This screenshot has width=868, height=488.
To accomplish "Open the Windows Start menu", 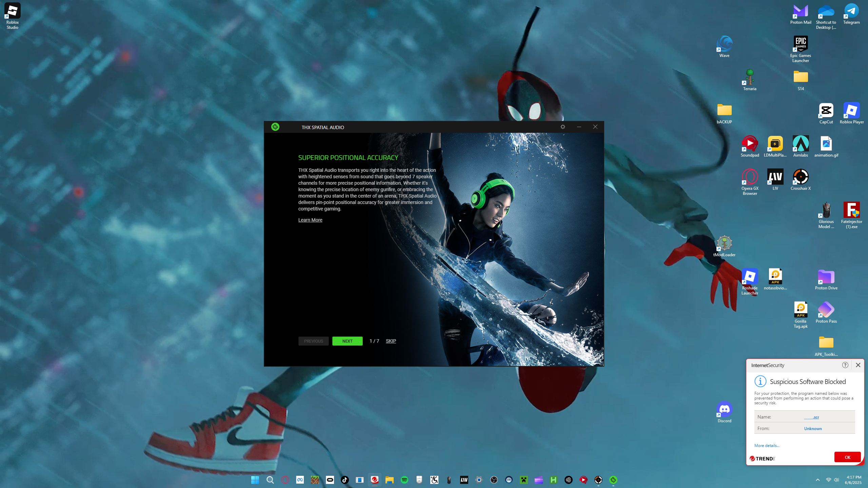I will (255, 480).
